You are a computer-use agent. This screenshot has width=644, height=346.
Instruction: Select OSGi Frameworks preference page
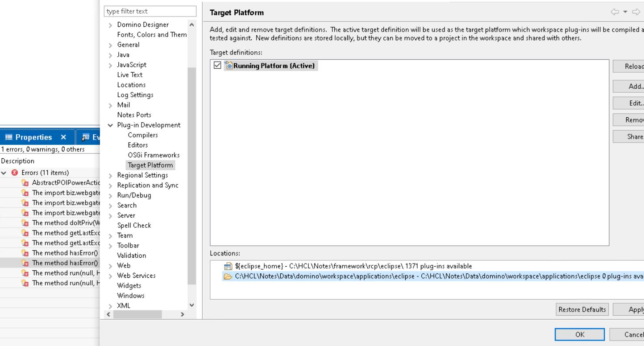[154, 155]
